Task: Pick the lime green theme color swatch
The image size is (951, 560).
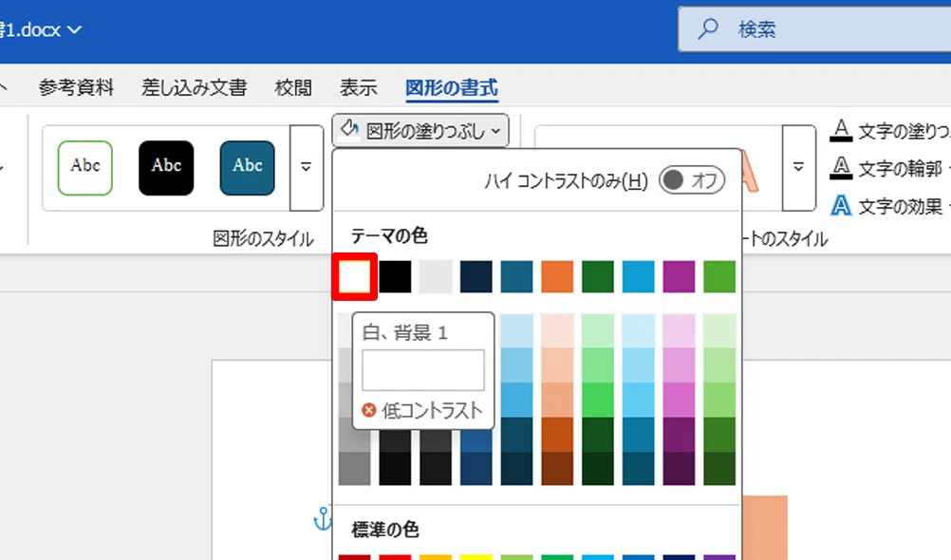Action: click(719, 276)
